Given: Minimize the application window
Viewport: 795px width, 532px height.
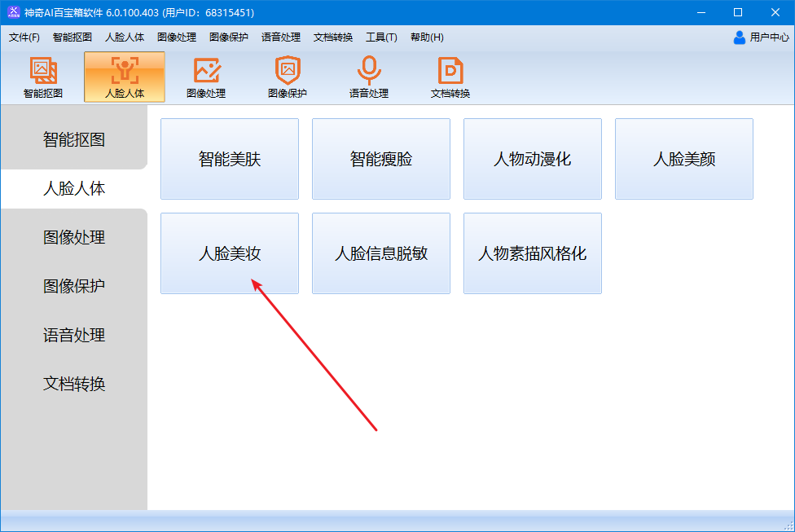Looking at the screenshot, I should (x=701, y=12).
